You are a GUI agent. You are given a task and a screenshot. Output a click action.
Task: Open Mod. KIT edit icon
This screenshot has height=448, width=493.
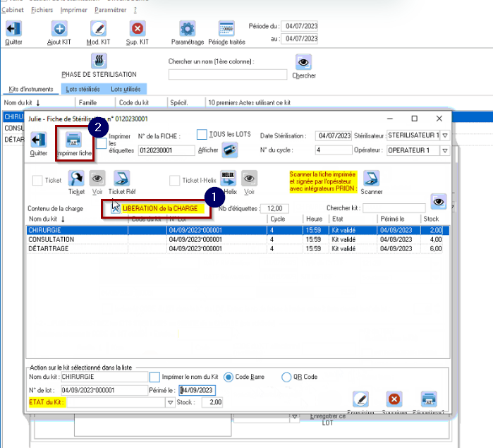tap(99, 29)
